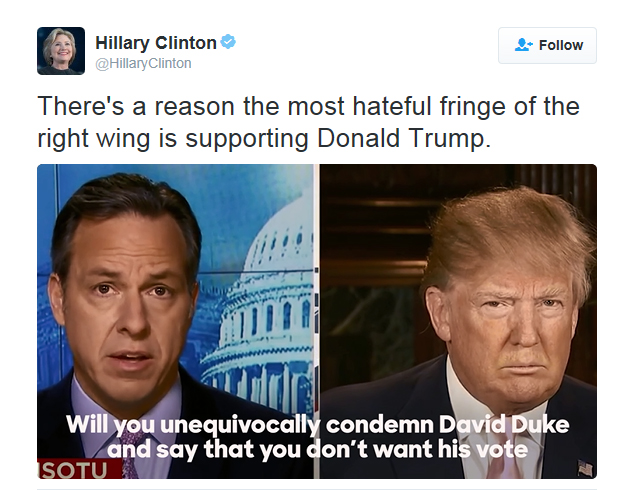Viewport: 635px width, 490px height.
Task: Select the right video frame with man in suit
Action: [x=458, y=322]
